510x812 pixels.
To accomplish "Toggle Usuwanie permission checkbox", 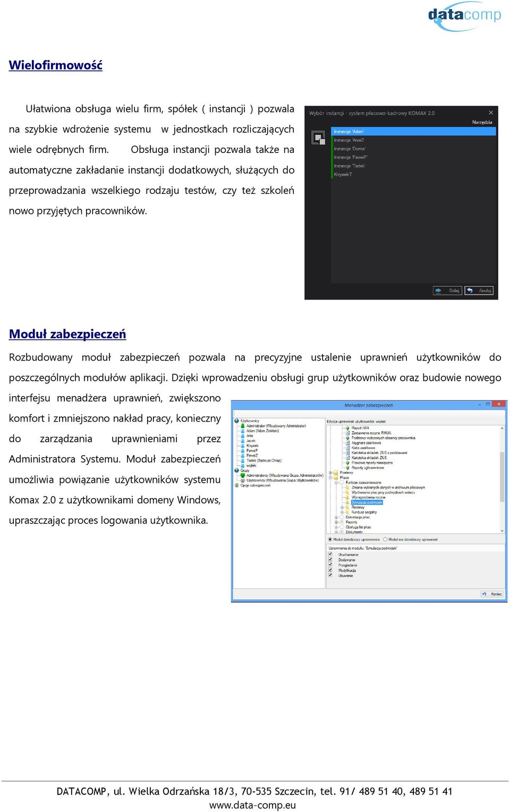I will (330, 575).
